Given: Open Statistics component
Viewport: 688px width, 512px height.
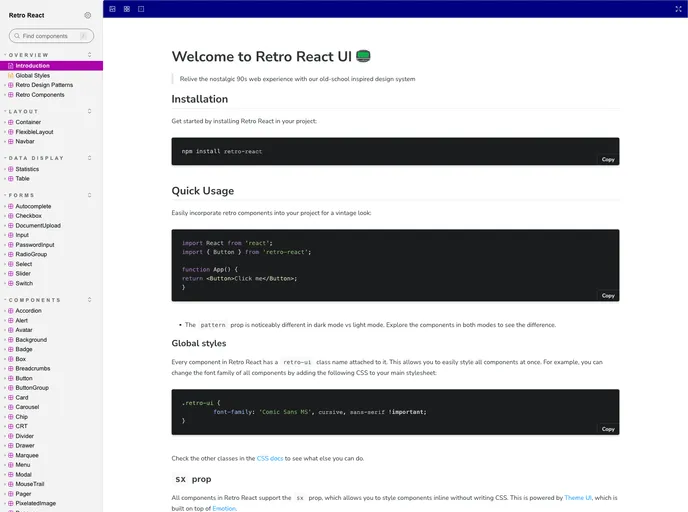Looking at the screenshot, I should (x=27, y=169).
